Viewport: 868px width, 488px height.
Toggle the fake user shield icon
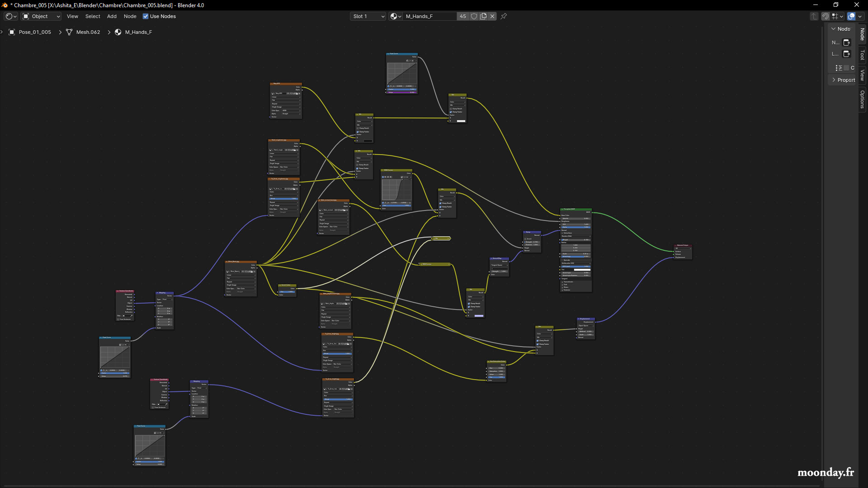474,16
